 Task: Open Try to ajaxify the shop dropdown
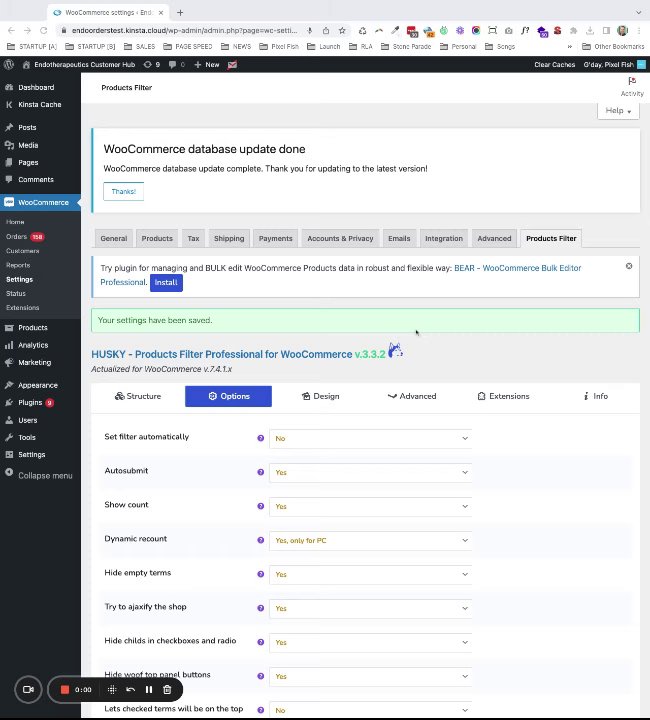point(370,608)
